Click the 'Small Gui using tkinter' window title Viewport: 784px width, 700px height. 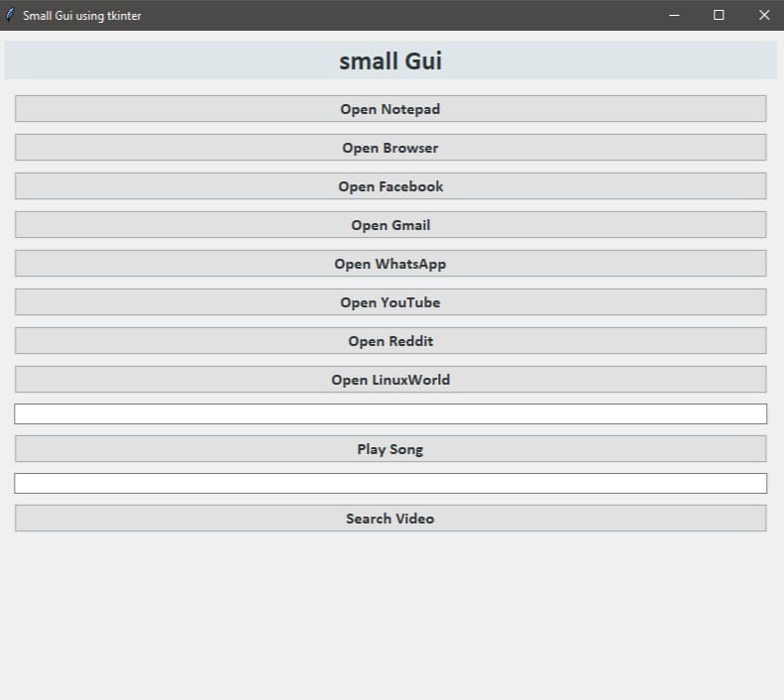point(82,16)
